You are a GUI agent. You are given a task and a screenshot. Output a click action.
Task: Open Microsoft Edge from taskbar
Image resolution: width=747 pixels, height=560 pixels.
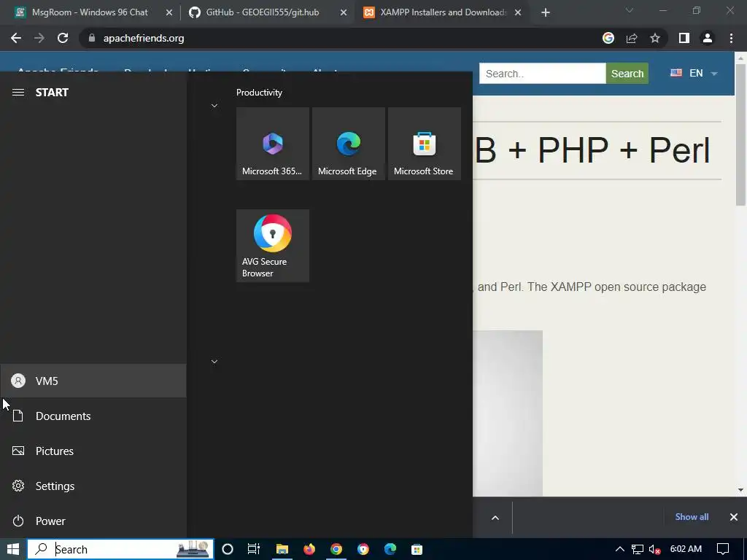390,549
